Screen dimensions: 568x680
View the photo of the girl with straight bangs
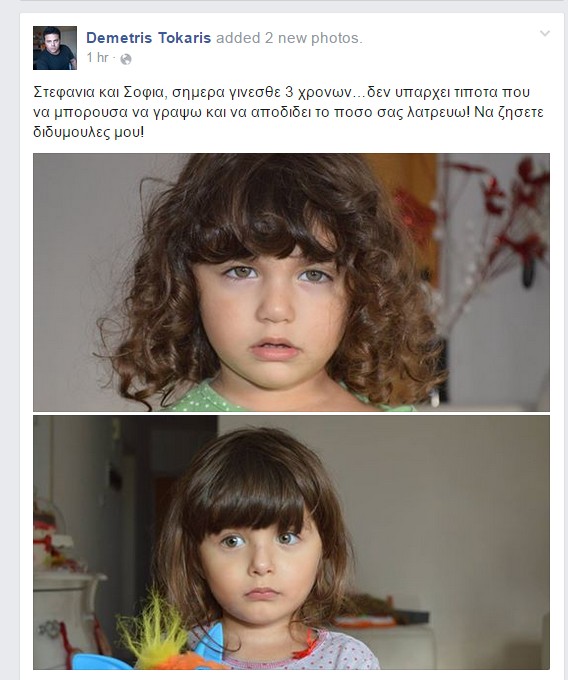291,542
